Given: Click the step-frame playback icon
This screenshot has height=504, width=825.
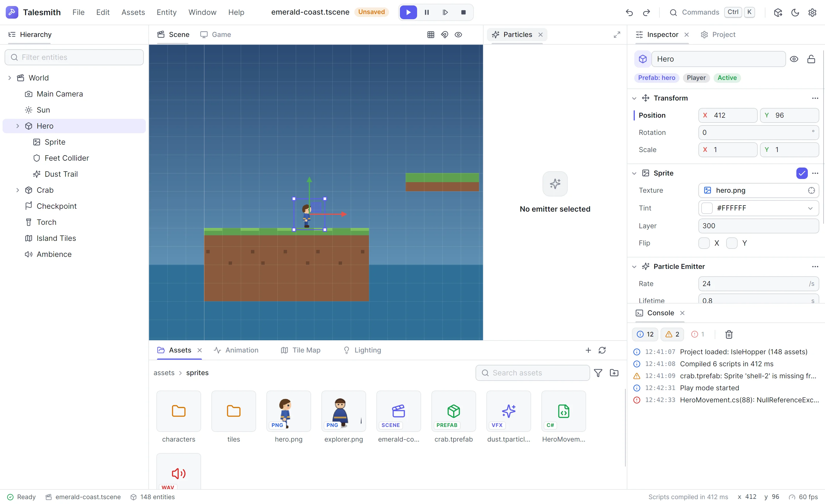Looking at the screenshot, I should pos(445,12).
